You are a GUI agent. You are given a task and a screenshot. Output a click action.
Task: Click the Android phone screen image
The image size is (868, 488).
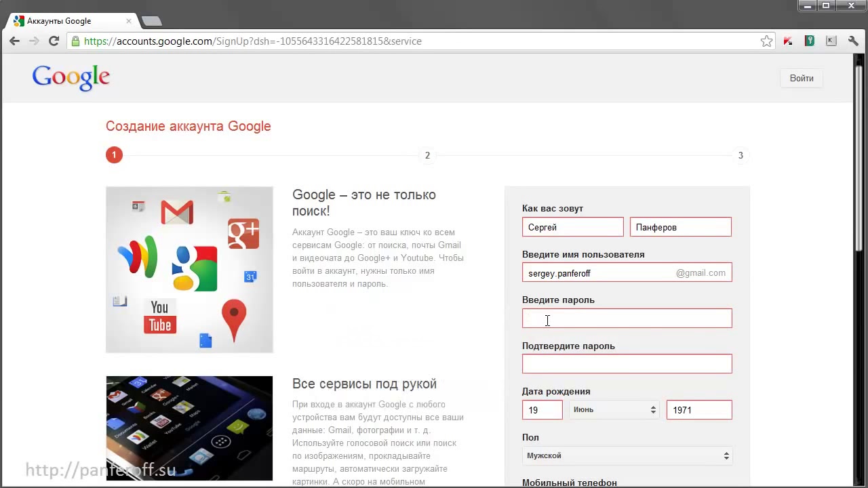(189, 428)
